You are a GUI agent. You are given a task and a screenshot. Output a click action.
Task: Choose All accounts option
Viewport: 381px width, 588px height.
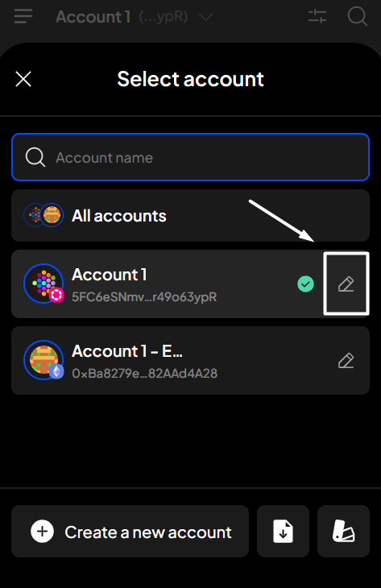click(x=190, y=216)
